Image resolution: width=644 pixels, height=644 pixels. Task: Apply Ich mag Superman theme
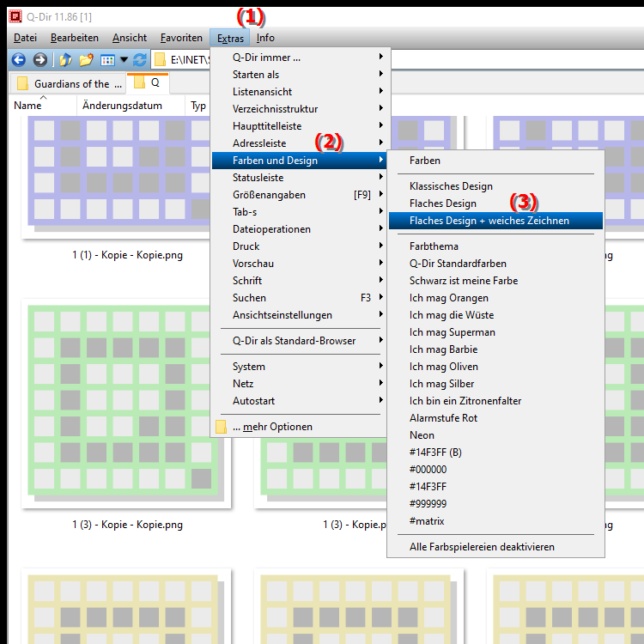point(495,332)
